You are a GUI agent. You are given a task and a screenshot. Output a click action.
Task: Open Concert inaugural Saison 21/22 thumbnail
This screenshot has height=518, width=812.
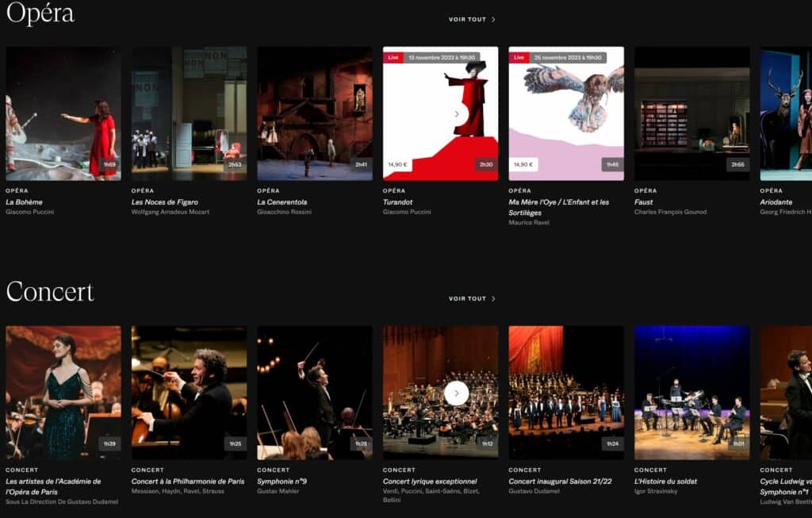[x=566, y=393]
